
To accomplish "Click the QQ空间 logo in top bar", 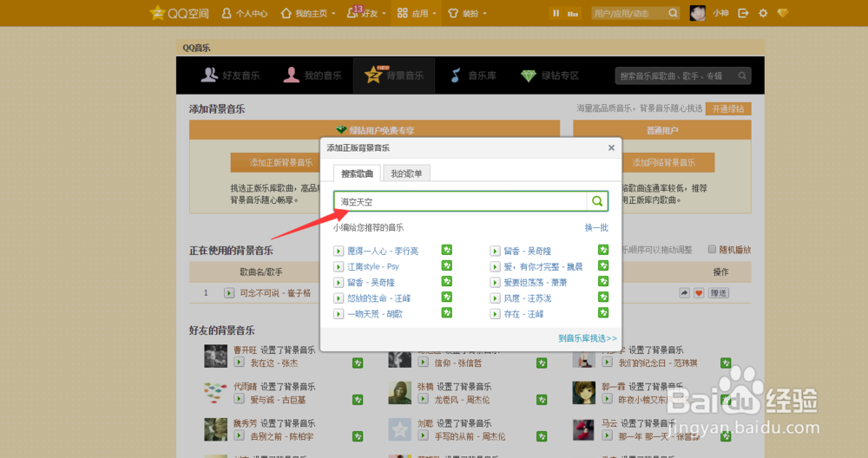I will coord(180,13).
